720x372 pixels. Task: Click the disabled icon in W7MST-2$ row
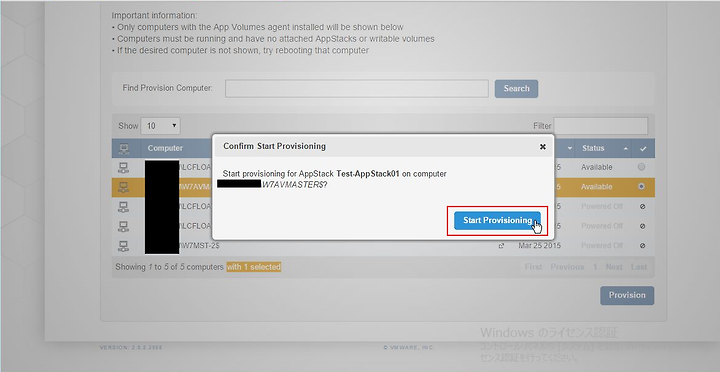(x=642, y=246)
